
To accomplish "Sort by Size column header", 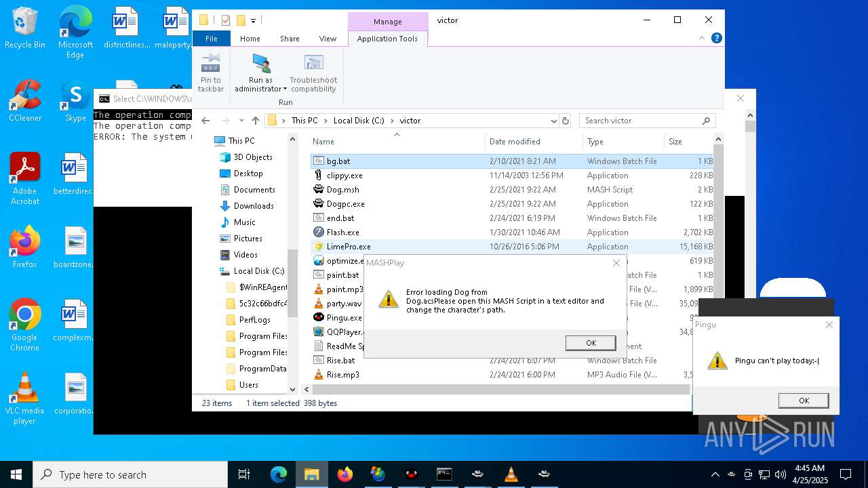I will coord(688,142).
